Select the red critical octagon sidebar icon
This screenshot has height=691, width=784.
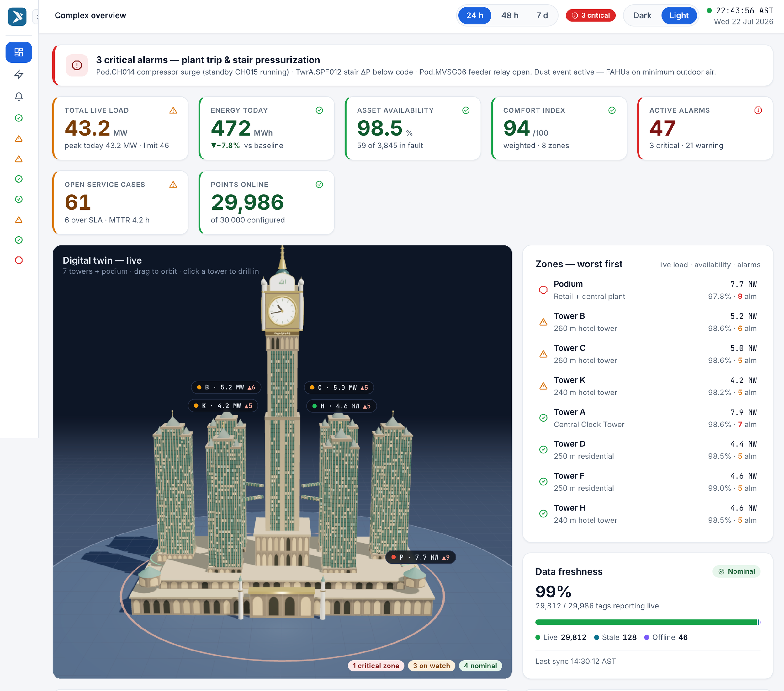pos(19,260)
